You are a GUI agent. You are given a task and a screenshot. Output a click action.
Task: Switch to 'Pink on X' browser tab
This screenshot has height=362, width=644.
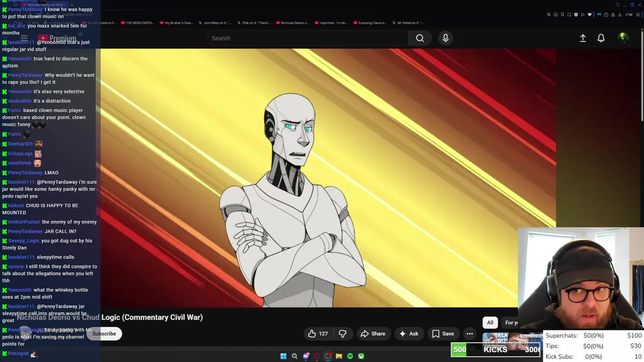click(x=254, y=23)
